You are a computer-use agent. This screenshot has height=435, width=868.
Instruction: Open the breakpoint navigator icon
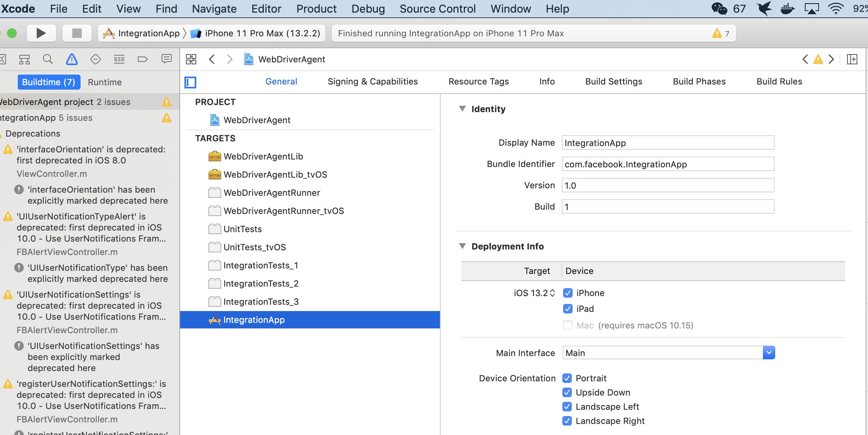[143, 60]
